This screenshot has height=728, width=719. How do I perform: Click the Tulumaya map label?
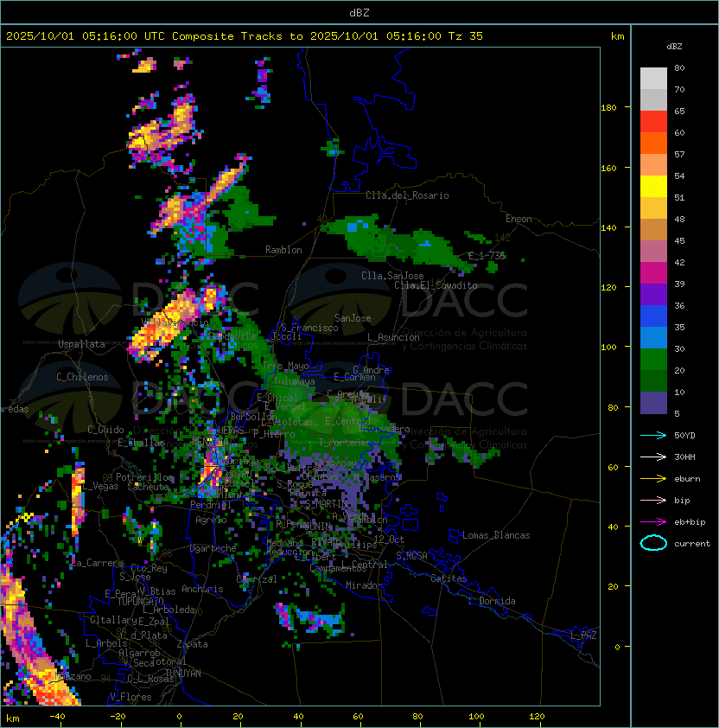click(295, 381)
